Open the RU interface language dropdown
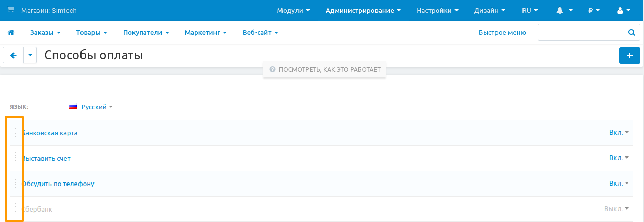644x222 pixels. 530,10
